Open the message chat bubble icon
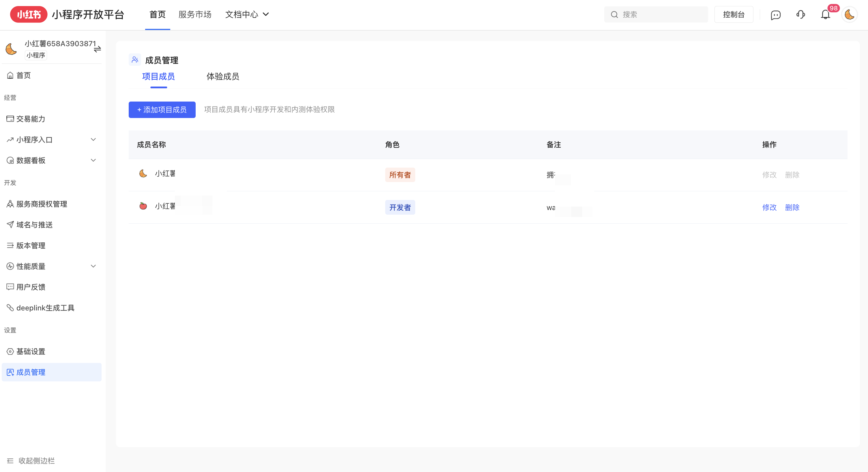The image size is (868, 472). pos(775,15)
